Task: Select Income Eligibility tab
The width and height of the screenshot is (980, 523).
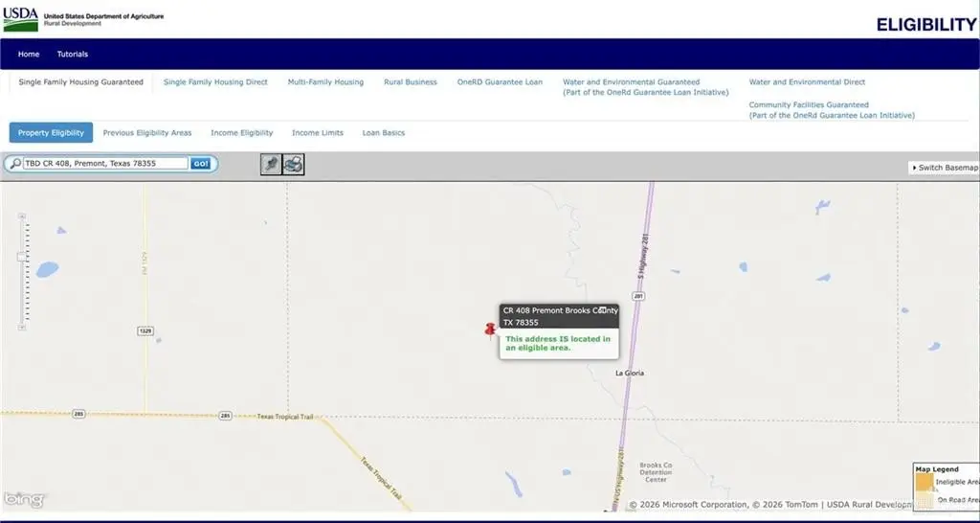Action: coord(241,133)
